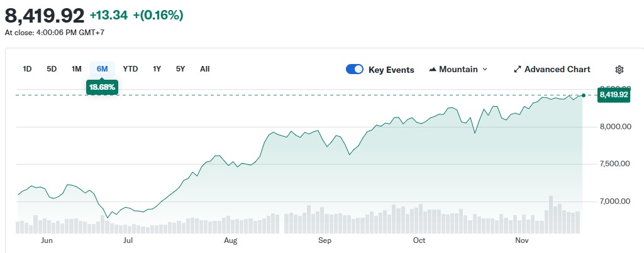This screenshot has height=253, width=644.
Task: Click the Key Events label text
Action: point(391,70)
